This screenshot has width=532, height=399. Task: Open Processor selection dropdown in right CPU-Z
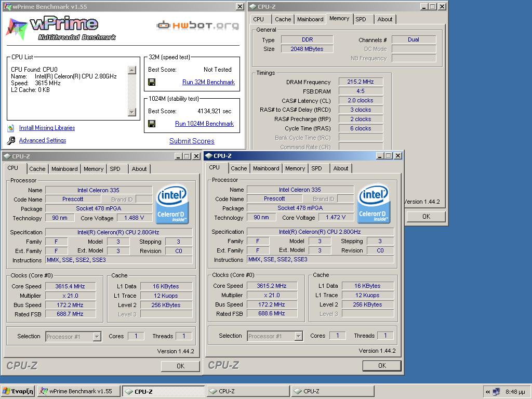[x=299, y=336]
